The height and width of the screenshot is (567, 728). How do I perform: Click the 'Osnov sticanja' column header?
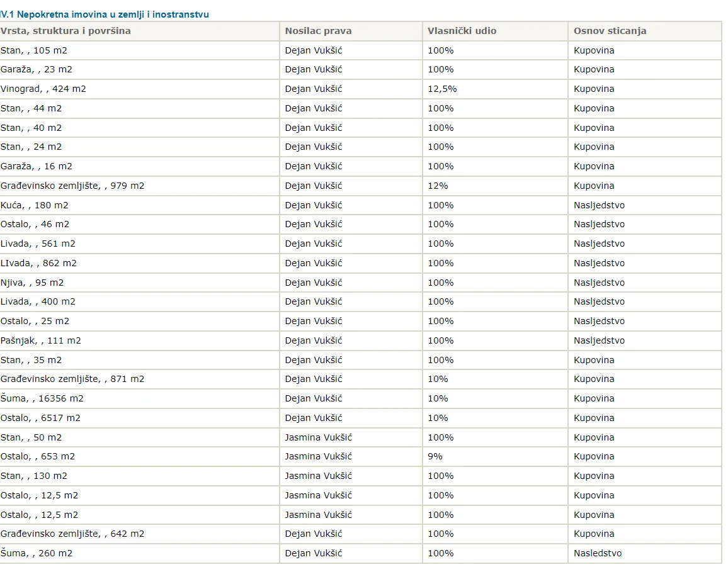(645, 31)
